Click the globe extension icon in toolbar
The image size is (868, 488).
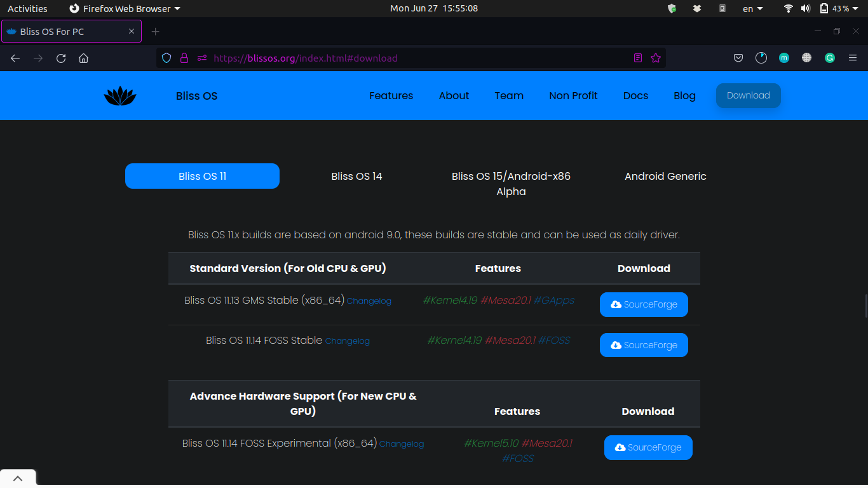click(806, 58)
